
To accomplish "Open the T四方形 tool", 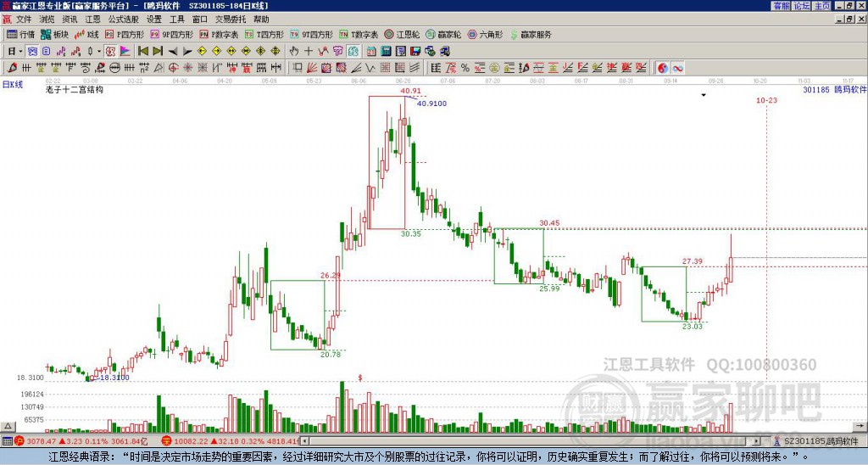I will [264, 34].
